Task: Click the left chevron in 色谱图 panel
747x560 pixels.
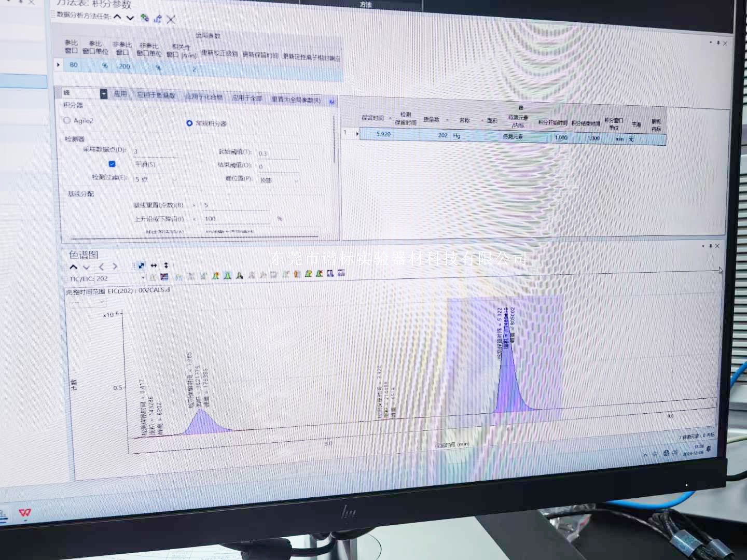Action: (101, 267)
